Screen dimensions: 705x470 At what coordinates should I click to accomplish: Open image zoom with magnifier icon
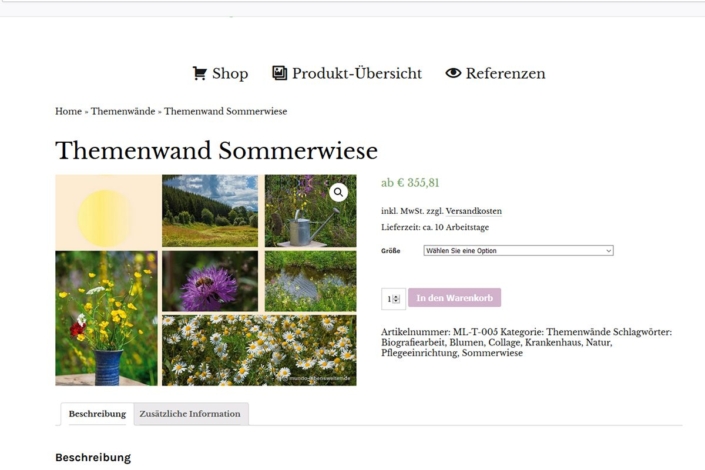(338, 192)
